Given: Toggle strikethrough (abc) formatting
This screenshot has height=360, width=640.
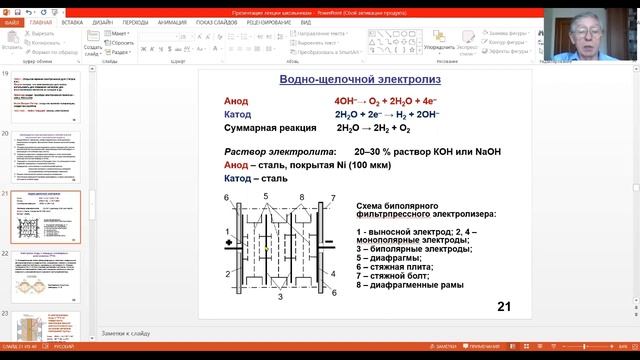Looking at the screenshot, I should click(178, 49).
